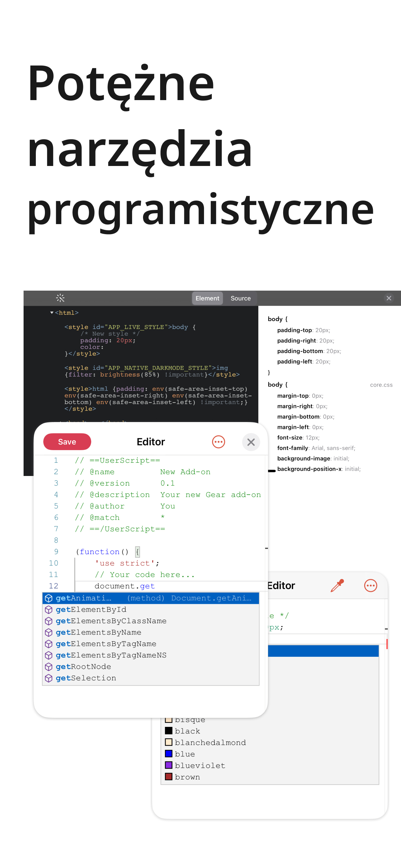
Task: Select the eyedropper color picker tool
Action: click(x=337, y=586)
